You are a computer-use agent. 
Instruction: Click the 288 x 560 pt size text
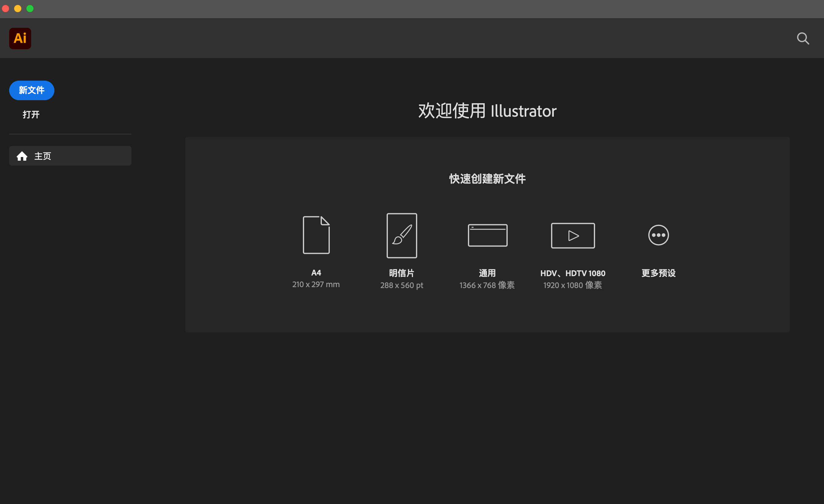pyautogui.click(x=402, y=285)
